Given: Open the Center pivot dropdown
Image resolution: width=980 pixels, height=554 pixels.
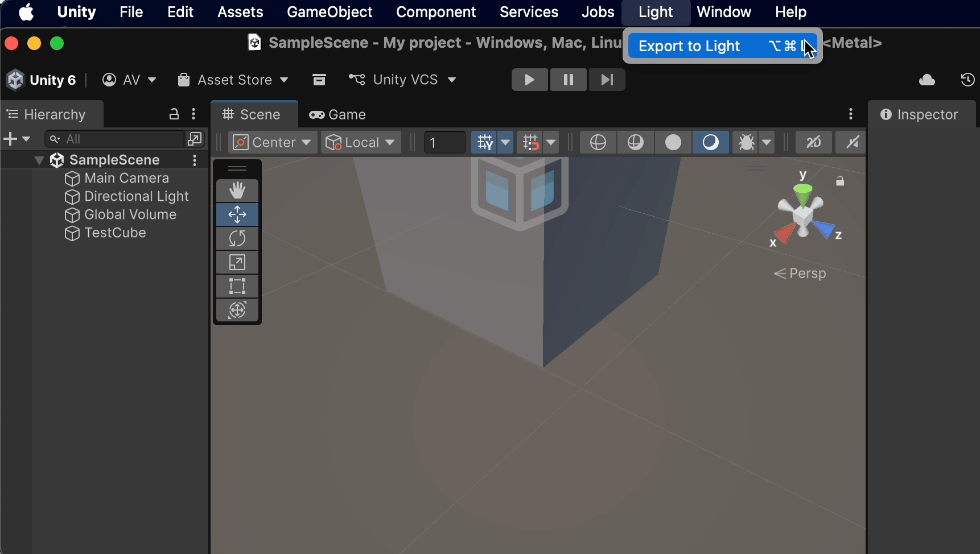Looking at the screenshot, I should 273,142.
